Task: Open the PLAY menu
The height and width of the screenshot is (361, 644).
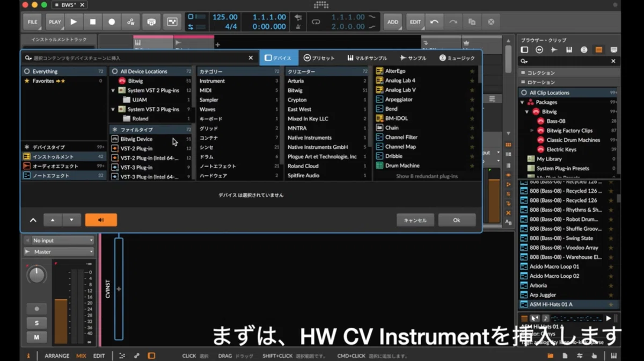Action: click(55, 22)
